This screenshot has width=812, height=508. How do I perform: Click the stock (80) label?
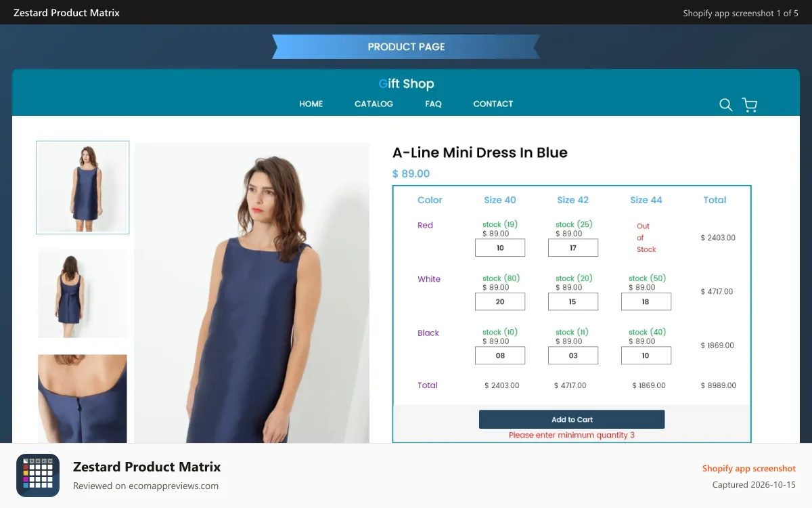pos(501,278)
